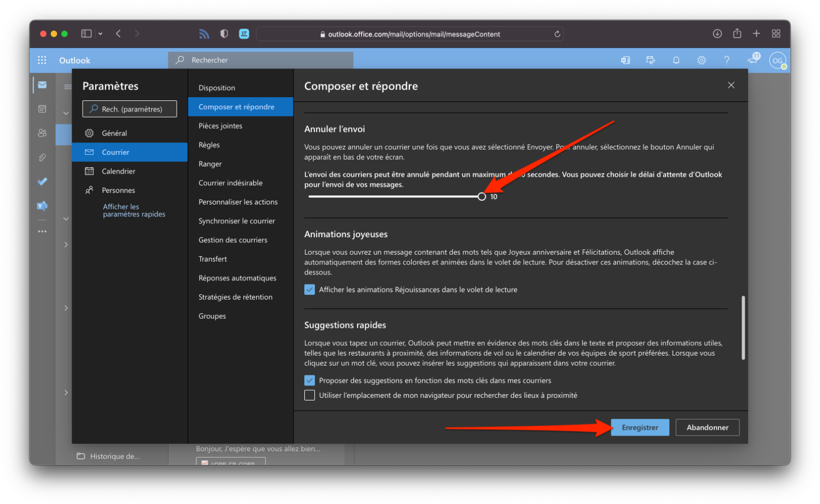Click the Rechercher mail search box
This screenshot has width=820, height=504.
tap(261, 60)
